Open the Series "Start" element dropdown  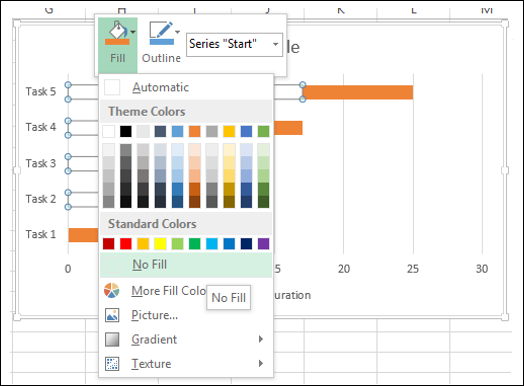pos(234,44)
